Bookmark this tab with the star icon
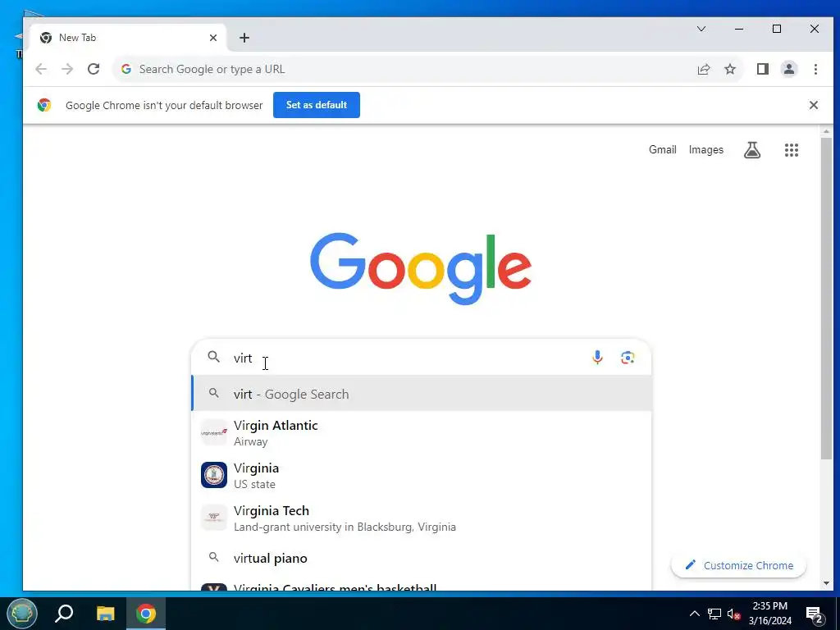The height and width of the screenshot is (630, 840). point(729,69)
